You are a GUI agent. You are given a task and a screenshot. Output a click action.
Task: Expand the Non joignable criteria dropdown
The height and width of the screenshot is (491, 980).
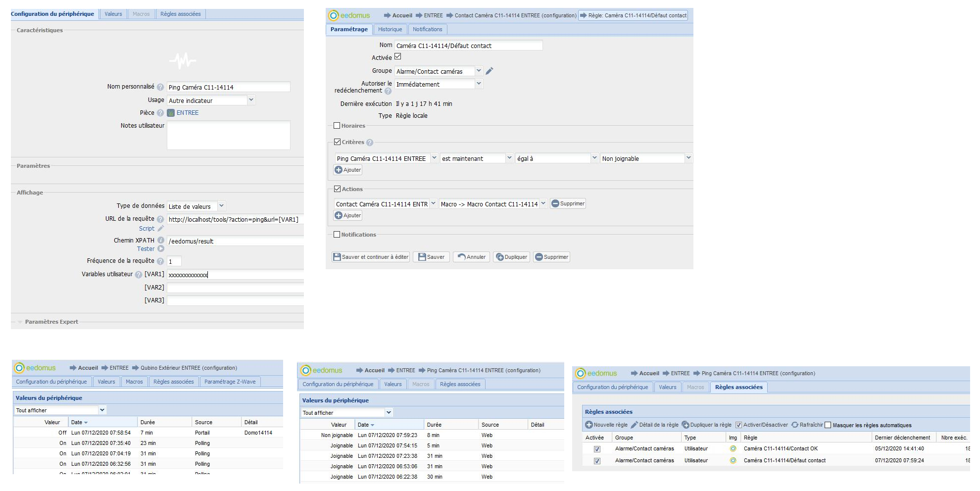pos(688,158)
